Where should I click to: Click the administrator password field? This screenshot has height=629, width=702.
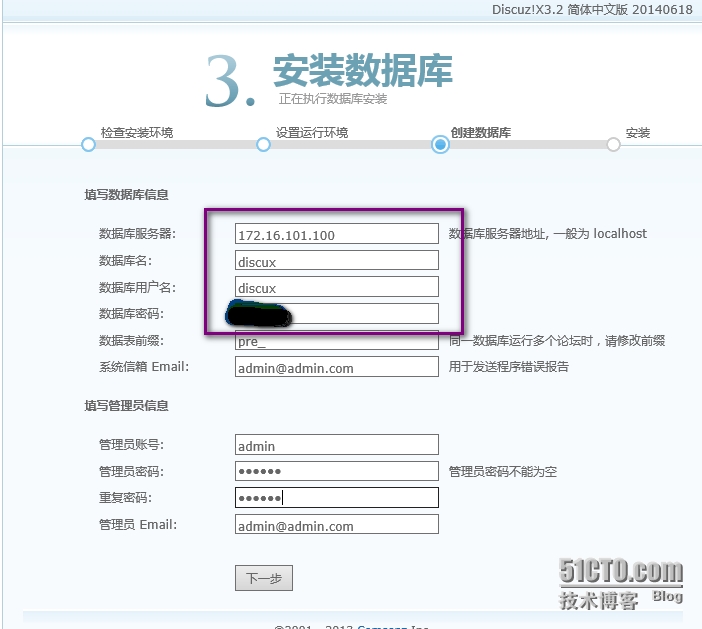pyautogui.click(x=337, y=471)
